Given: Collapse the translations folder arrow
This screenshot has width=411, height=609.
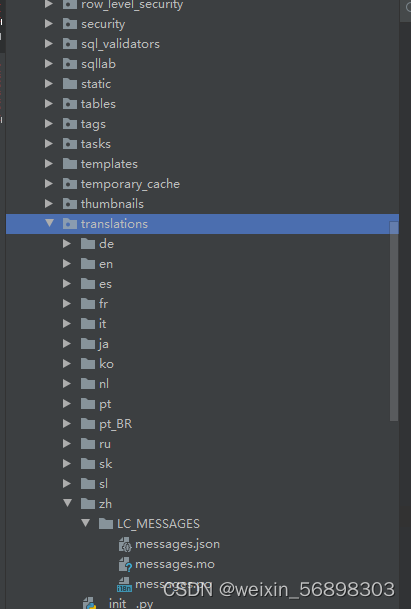Looking at the screenshot, I should [49, 223].
